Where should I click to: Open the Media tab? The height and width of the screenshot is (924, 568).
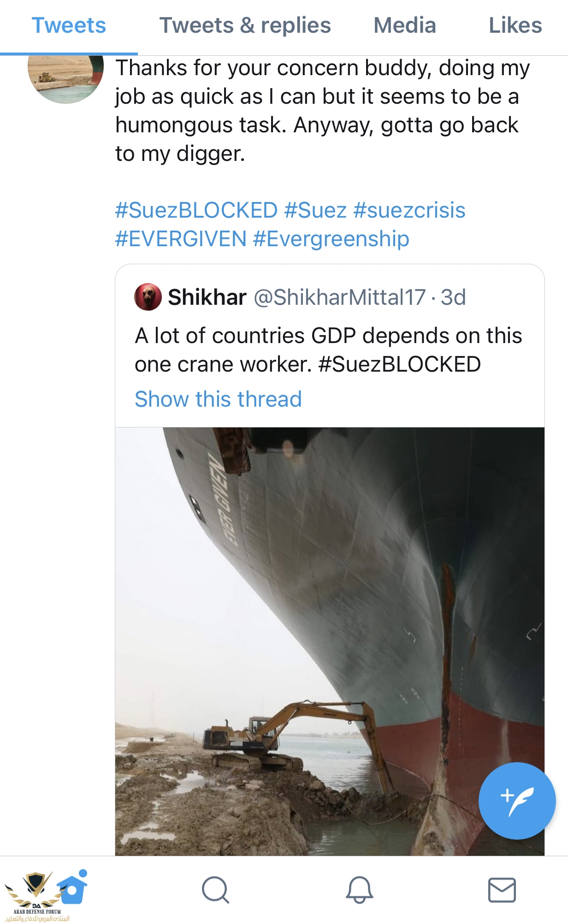pos(404,25)
